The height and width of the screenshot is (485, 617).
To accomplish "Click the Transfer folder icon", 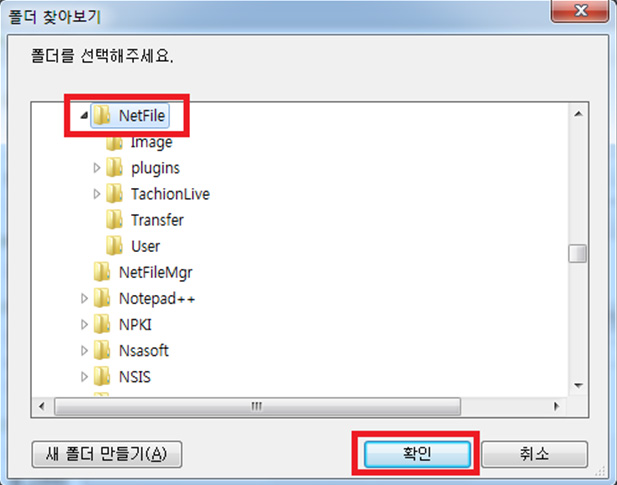I will (x=114, y=219).
